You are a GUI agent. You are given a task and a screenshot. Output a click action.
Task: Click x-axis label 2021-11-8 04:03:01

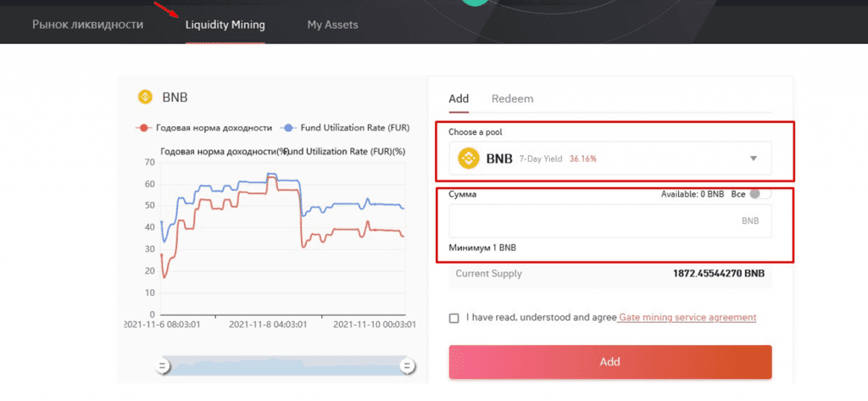[x=267, y=324]
